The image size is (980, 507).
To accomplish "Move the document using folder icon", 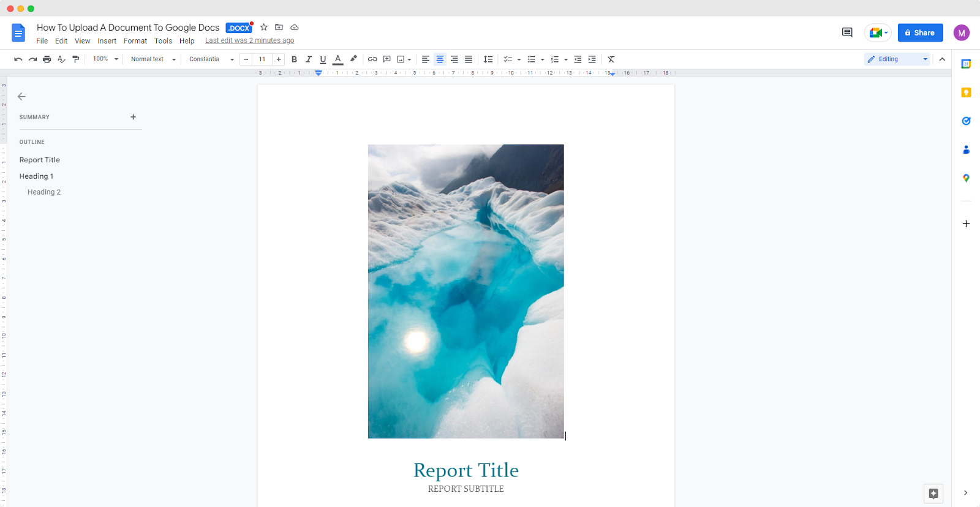I will [279, 28].
